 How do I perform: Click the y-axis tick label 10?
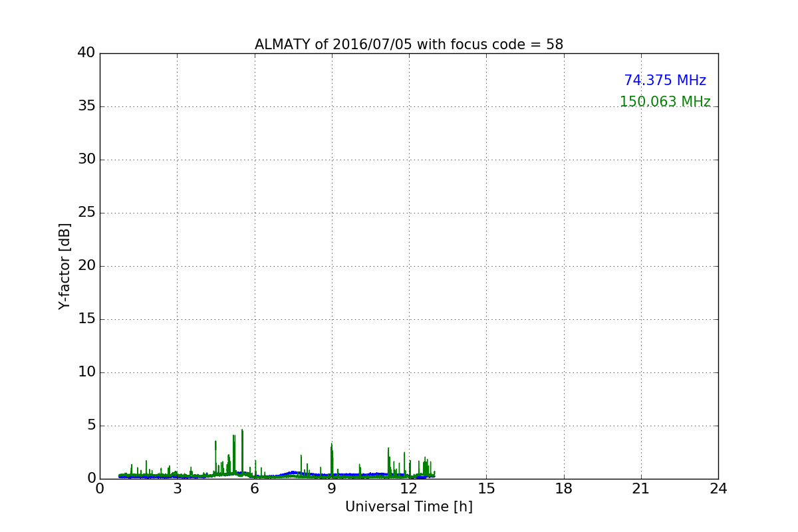[86, 372]
